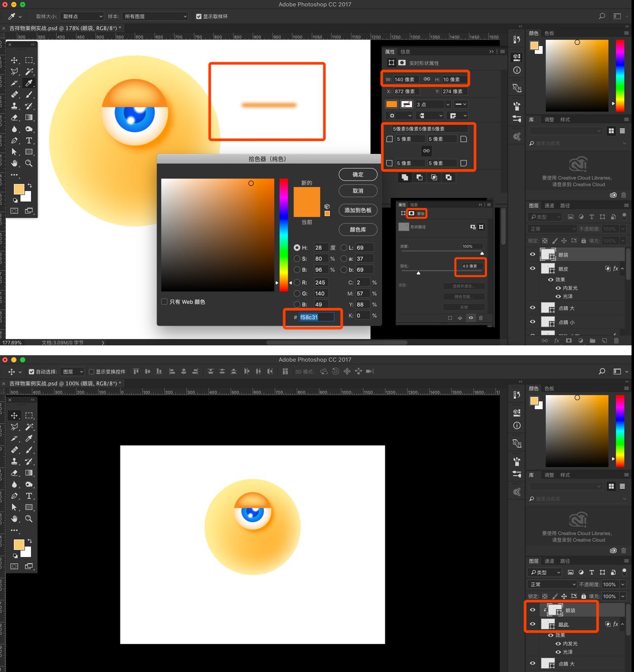
Task: Hide the 眼皮 layer in the 100% window
Action: tap(532, 624)
